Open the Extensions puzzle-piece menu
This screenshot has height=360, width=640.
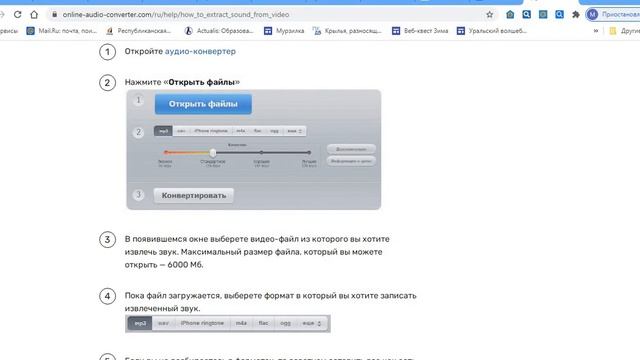tap(576, 15)
